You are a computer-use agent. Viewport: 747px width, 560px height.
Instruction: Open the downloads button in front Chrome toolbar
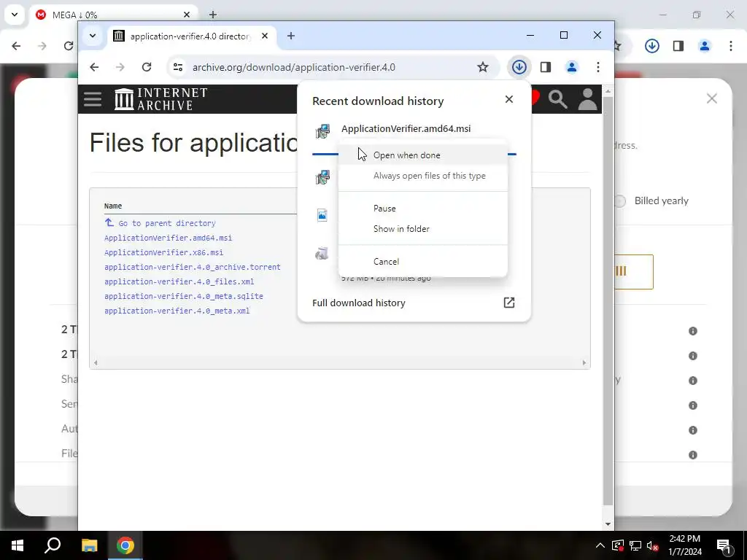(x=519, y=67)
